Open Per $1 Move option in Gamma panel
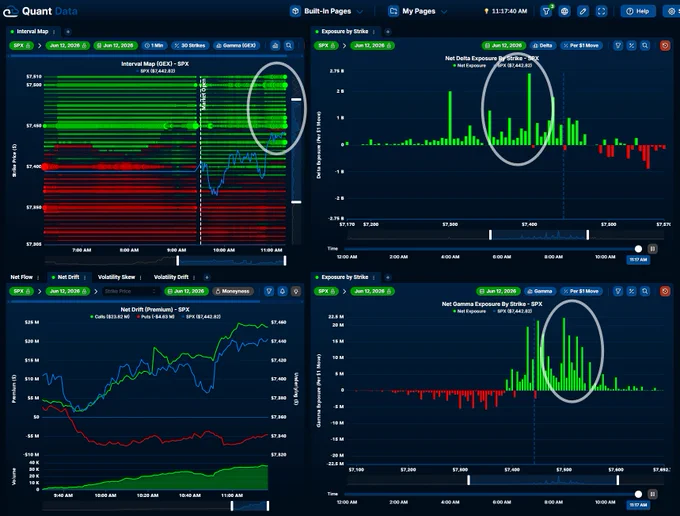The width and height of the screenshot is (680, 516). 581,291
